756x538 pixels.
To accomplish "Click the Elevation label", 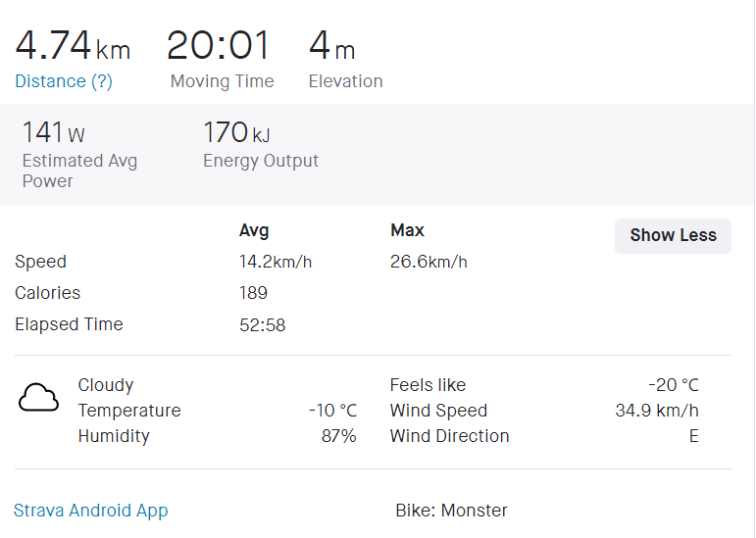I will click(345, 81).
